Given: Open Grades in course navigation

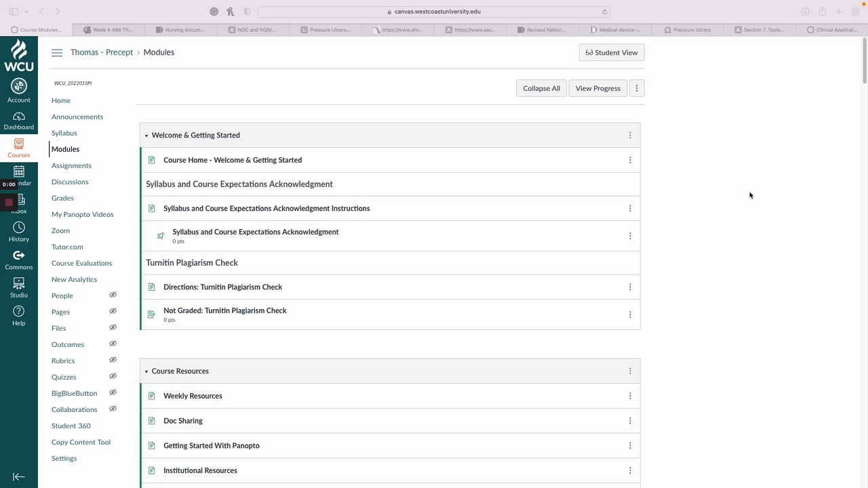Looking at the screenshot, I should coord(62,198).
